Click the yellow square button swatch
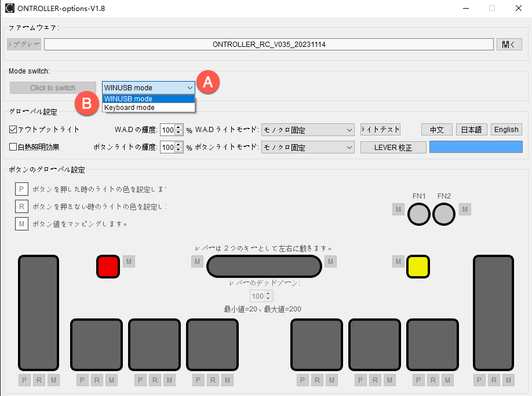The height and width of the screenshot is (396, 532). 418,266
